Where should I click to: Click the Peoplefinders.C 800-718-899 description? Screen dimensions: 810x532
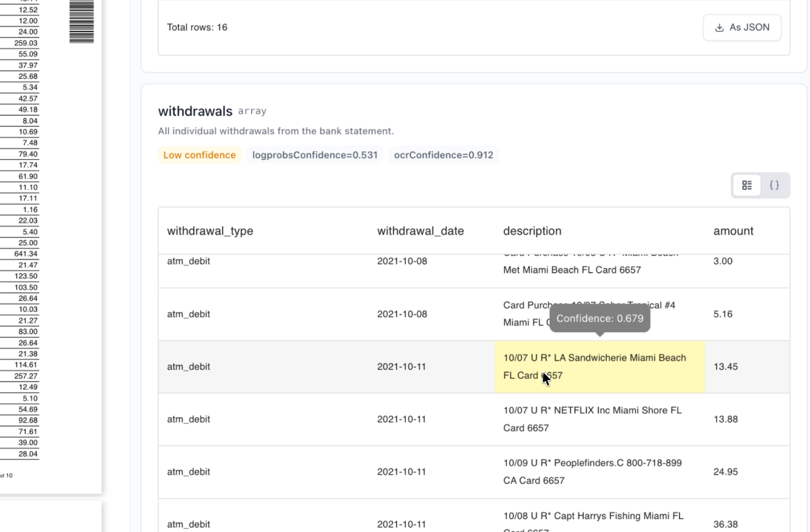pos(593,472)
